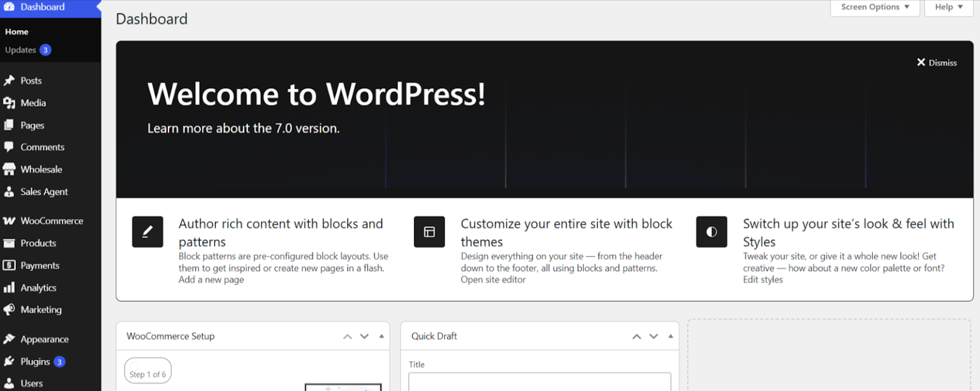The width and height of the screenshot is (980, 391).
Task: Expand the Screen Options dropdown
Action: tap(875, 8)
